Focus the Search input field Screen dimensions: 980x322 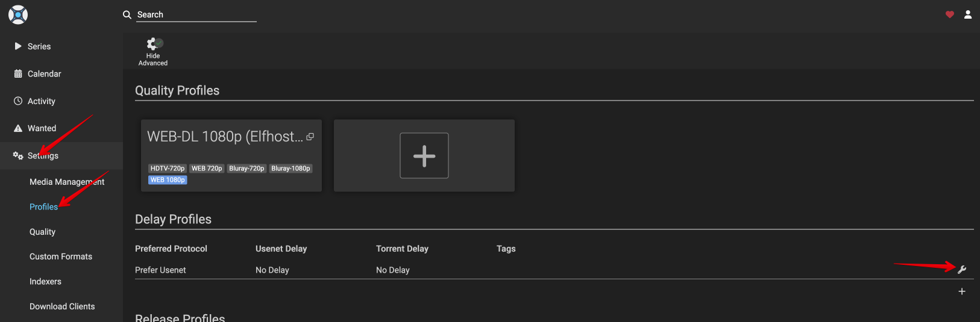click(x=196, y=14)
